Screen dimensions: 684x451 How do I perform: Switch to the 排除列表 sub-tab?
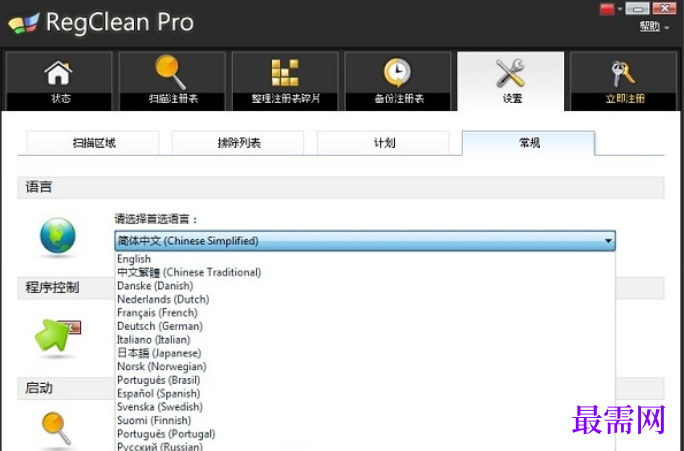[x=238, y=143]
